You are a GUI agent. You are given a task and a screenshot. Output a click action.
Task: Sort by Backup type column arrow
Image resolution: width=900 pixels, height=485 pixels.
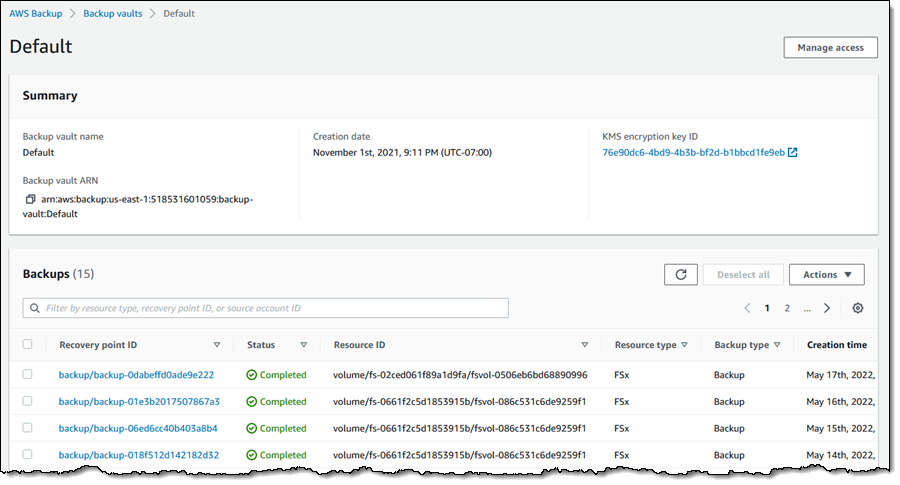[x=777, y=345]
